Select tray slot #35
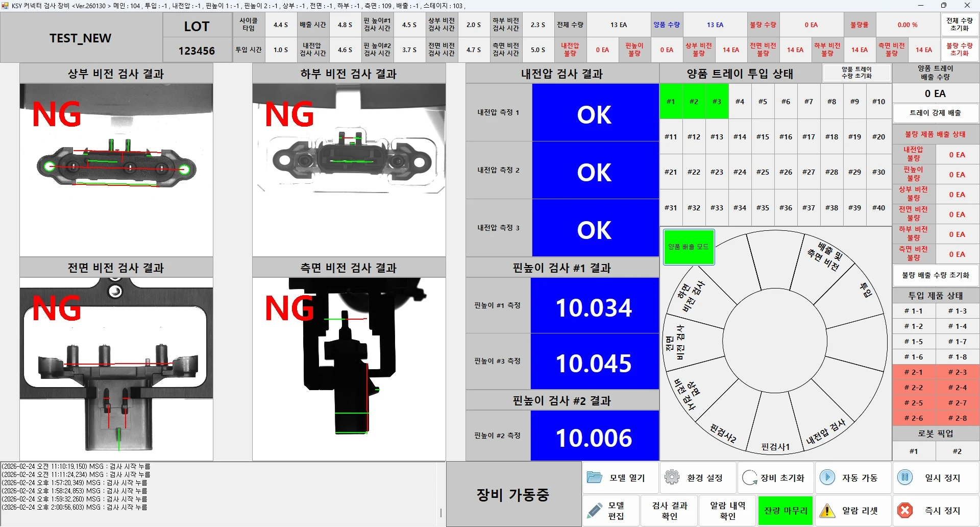Viewport: 980px width, 527px height. pyautogui.click(x=763, y=208)
